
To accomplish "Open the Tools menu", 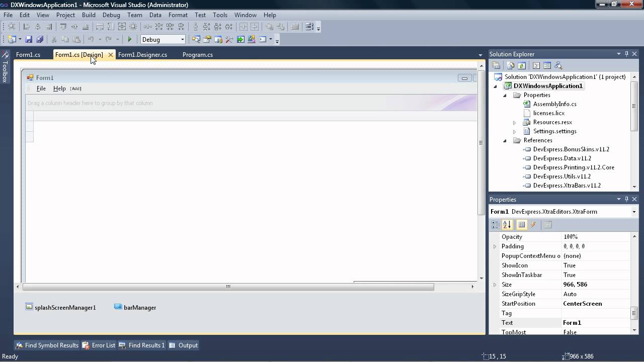I will pos(220,15).
